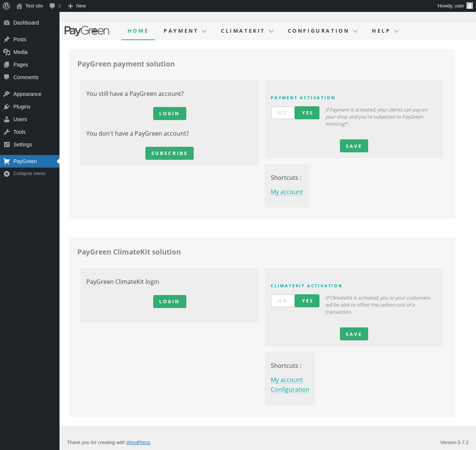Go to Dashboard in sidebar
This screenshot has height=450, width=476.
(x=30, y=23)
